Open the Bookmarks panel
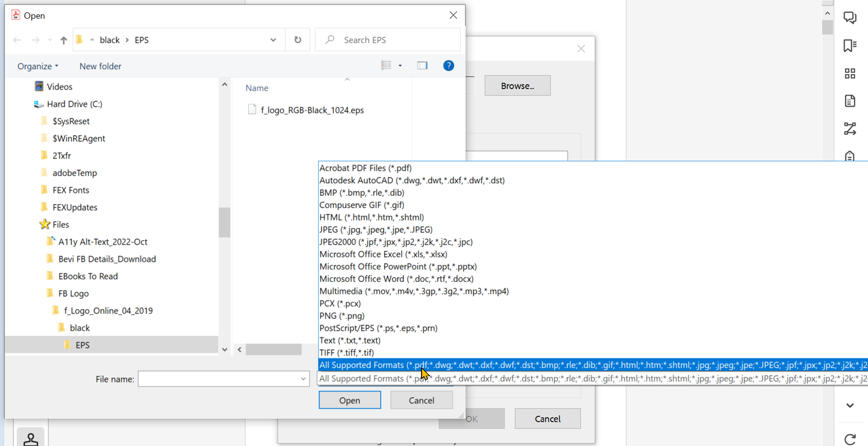The image size is (868, 446). (x=850, y=46)
